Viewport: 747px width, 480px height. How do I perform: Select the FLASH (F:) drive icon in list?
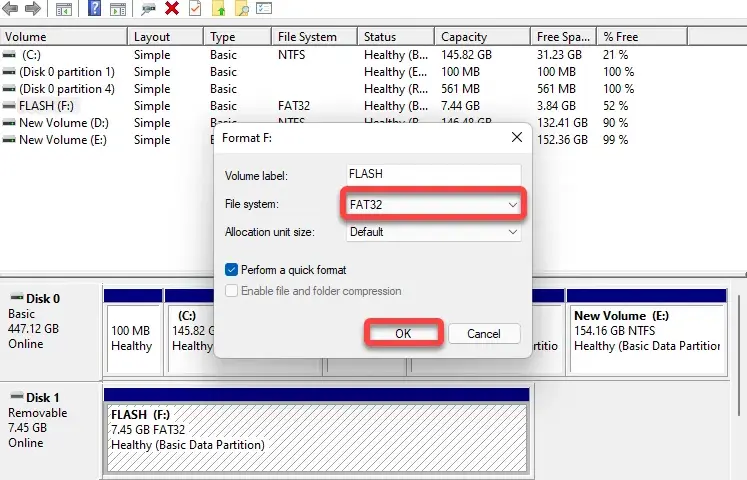[9, 106]
